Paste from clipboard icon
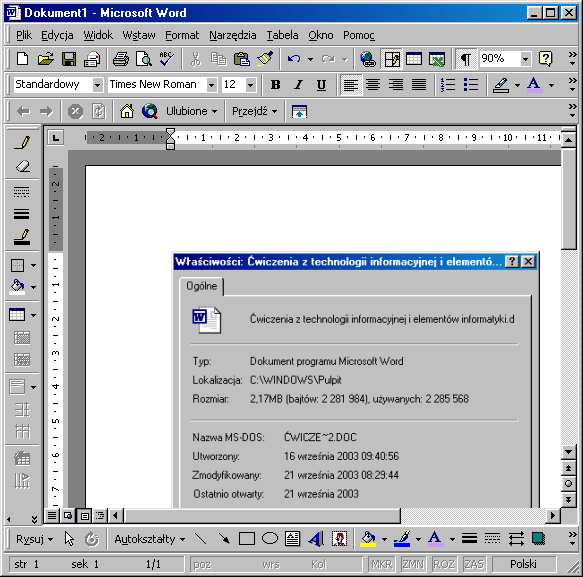The height and width of the screenshot is (577, 583). [241, 59]
